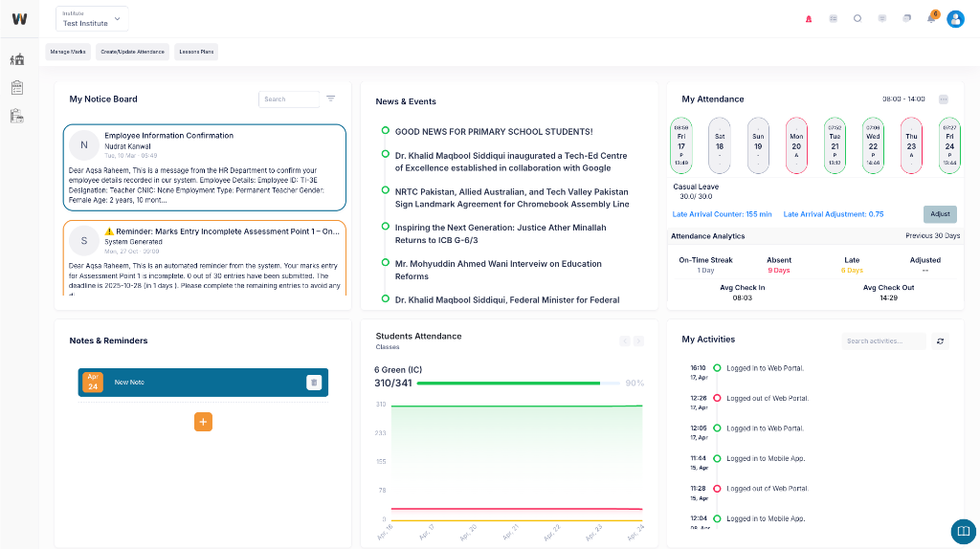Click the red dot for 12:28 logout activity
Viewport: 980px width, 549px height.
[717, 398]
